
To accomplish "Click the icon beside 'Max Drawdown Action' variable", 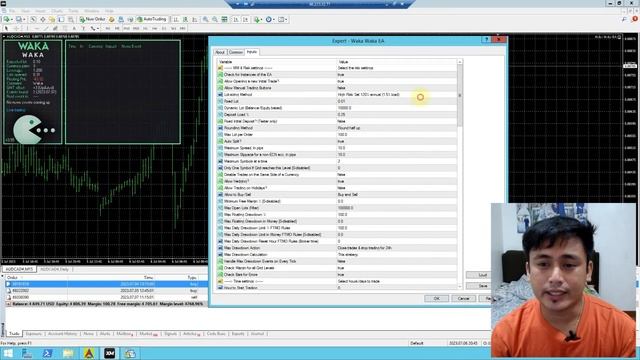I will point(220,248).
